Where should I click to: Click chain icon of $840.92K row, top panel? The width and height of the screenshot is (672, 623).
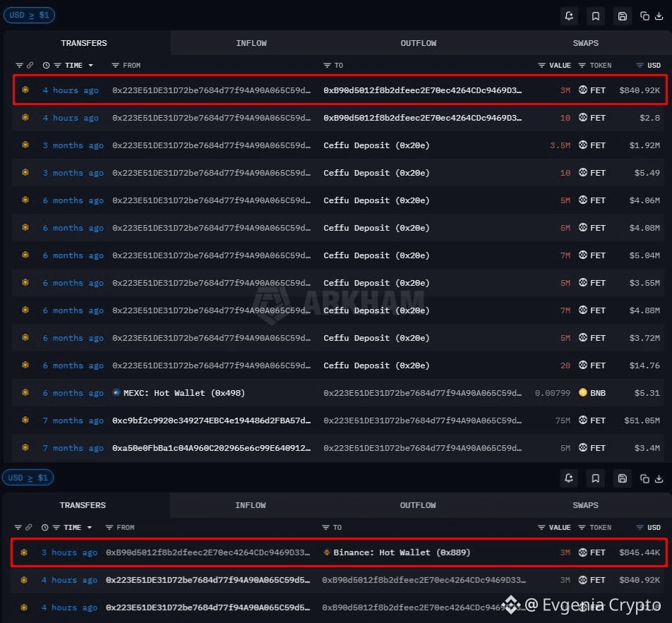point(25,90)
